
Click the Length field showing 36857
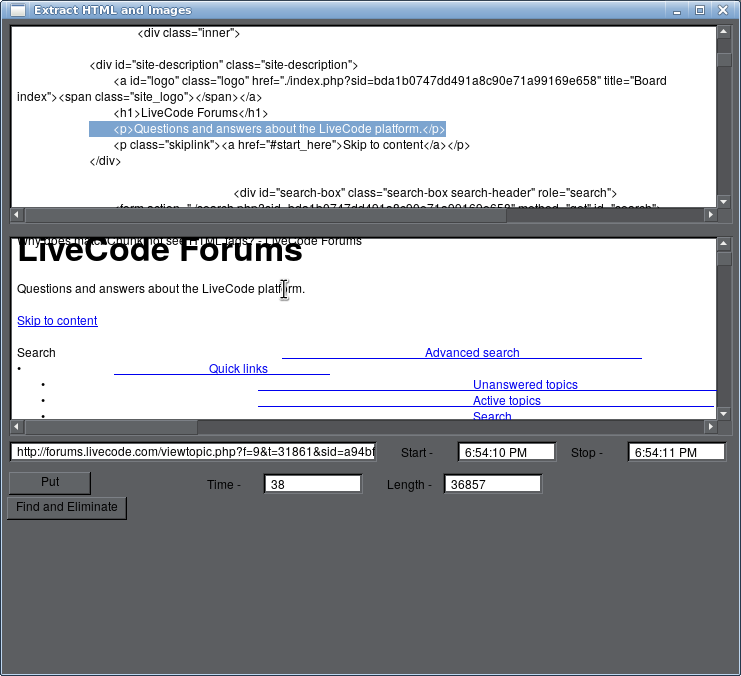pos(493,484)
